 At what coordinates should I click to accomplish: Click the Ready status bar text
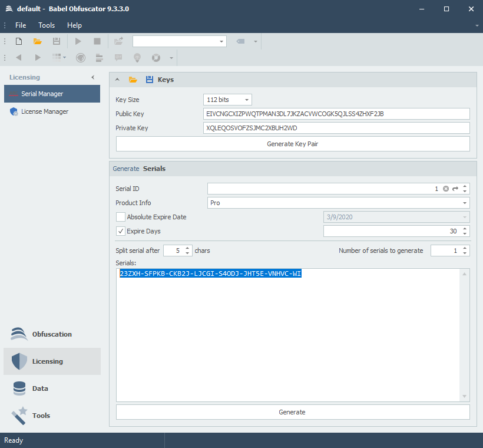(14, 440)
